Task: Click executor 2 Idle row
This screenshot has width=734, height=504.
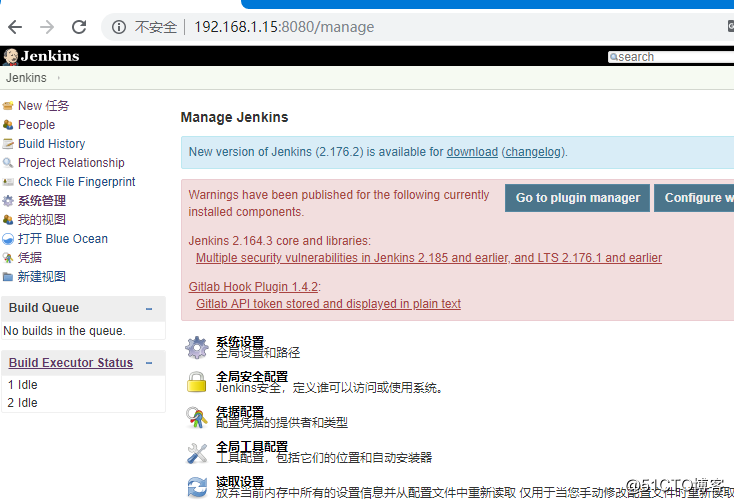Action: (x=84, y=403)
